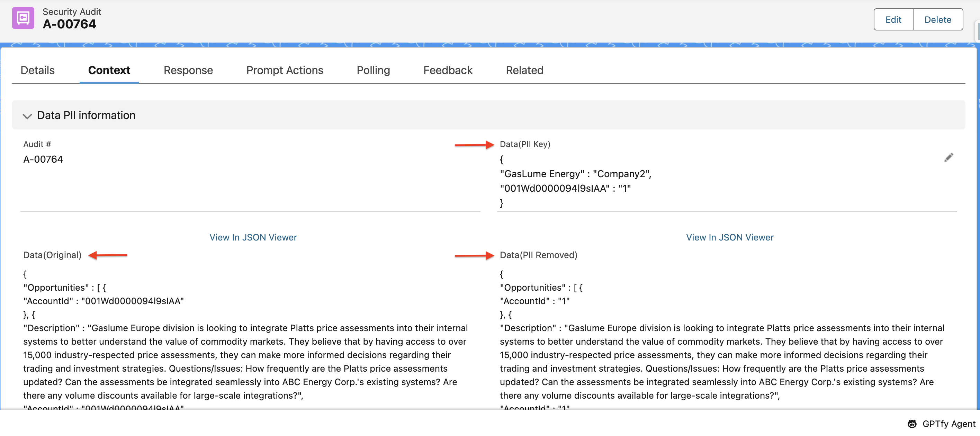980x436 pixels.
Task: Open left View In JSON Viewer link
Action: [x=253, y=237]
